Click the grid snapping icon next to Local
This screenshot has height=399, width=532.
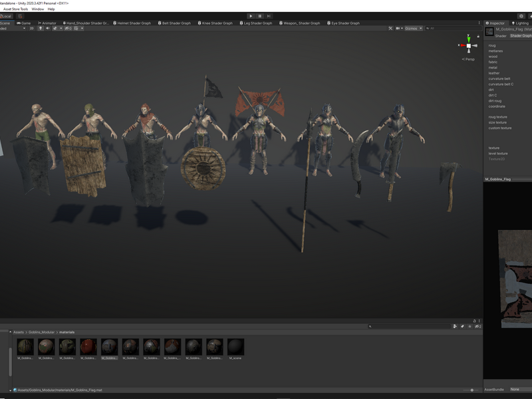point(20,16)
